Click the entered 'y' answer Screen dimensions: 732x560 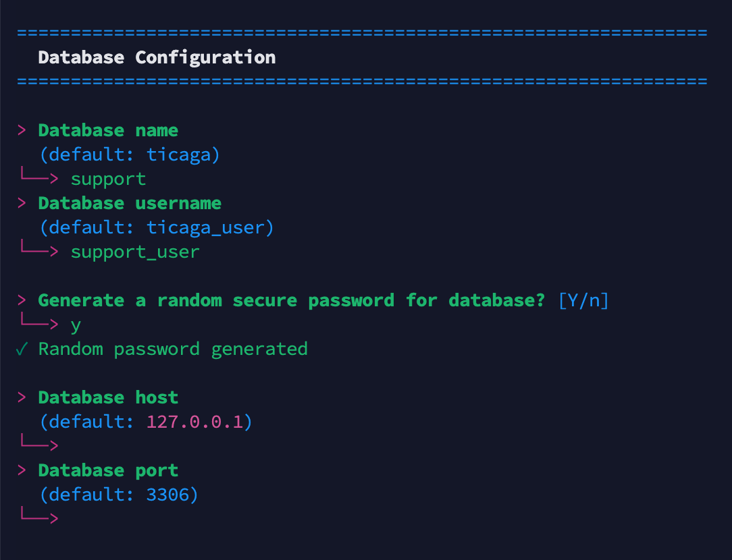click(x=76, y=325)
